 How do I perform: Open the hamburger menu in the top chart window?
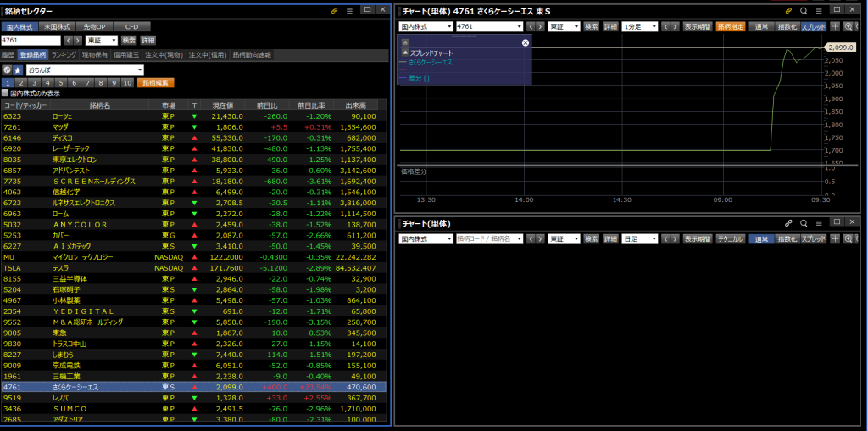[819, 10]
